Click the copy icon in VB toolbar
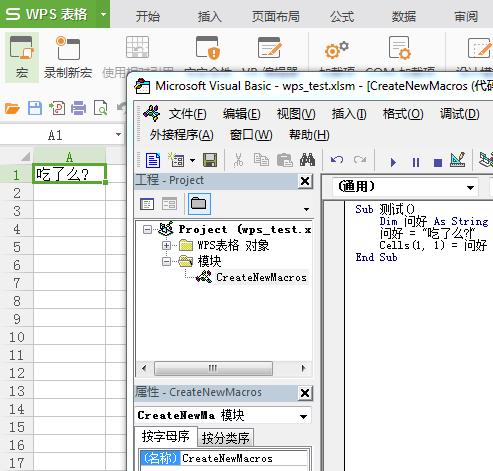The width and height of the screenshot is (493, 471). point(261,160)
